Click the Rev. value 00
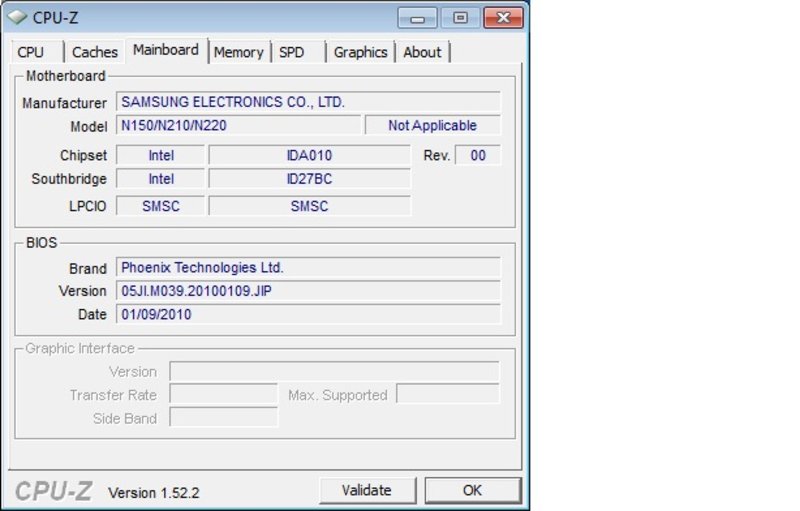Screen dimensions: 800x511 [478, 156]
